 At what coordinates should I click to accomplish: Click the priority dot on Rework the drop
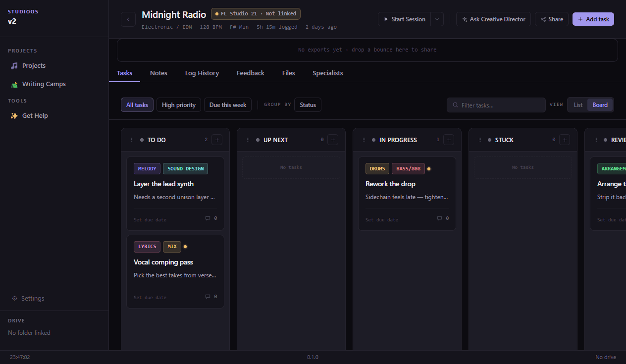[429, 169]
